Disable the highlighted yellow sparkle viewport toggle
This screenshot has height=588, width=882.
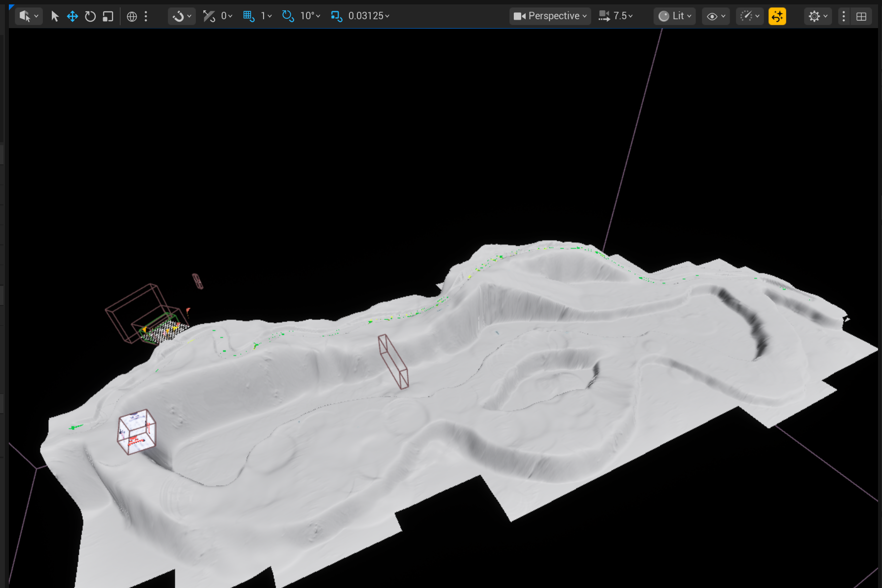(x=777, y=16)
